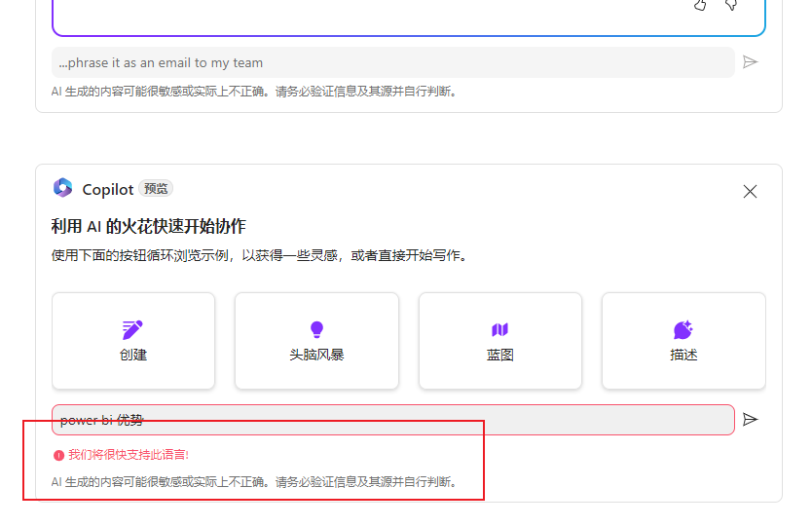Click the Copilot title text
The image size is (812, 526).
[x=108, y=190]
